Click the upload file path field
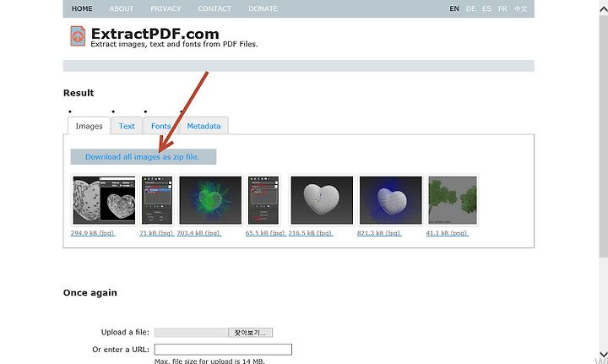 (x=191, y=333)
